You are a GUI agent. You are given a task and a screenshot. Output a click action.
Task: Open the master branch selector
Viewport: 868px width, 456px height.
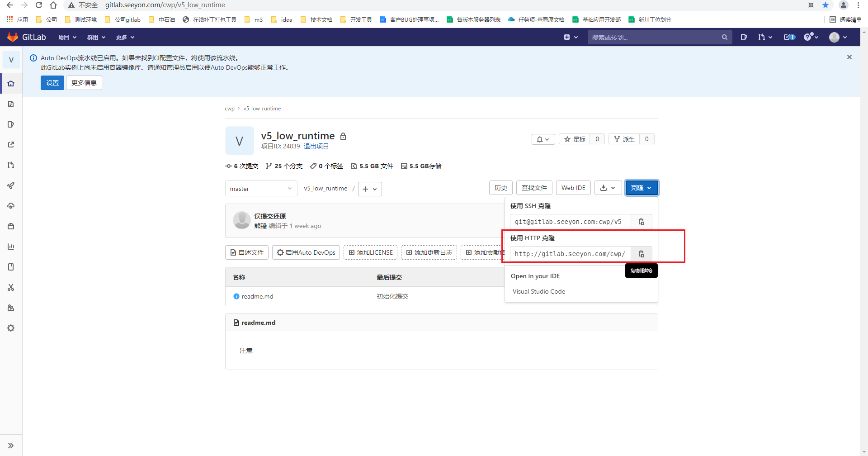click(x=261, y=189)
